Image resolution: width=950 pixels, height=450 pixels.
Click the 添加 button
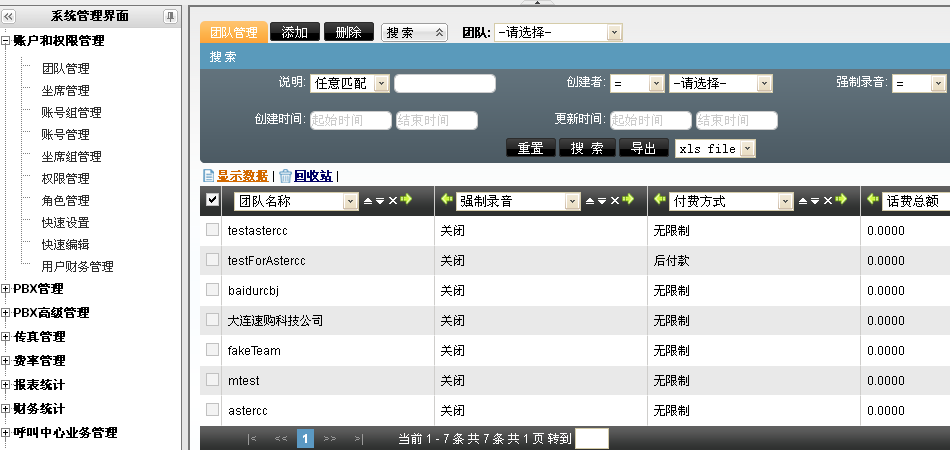pos(295,32)
